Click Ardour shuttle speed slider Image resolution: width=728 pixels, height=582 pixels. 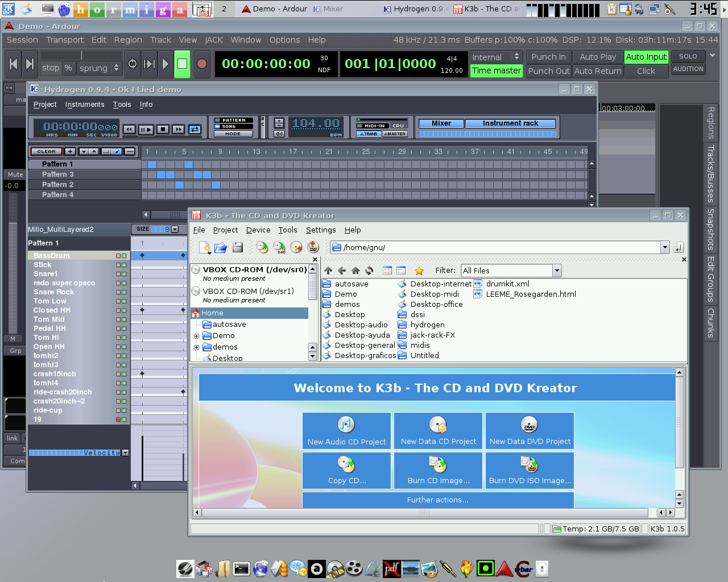coord(81,55)
